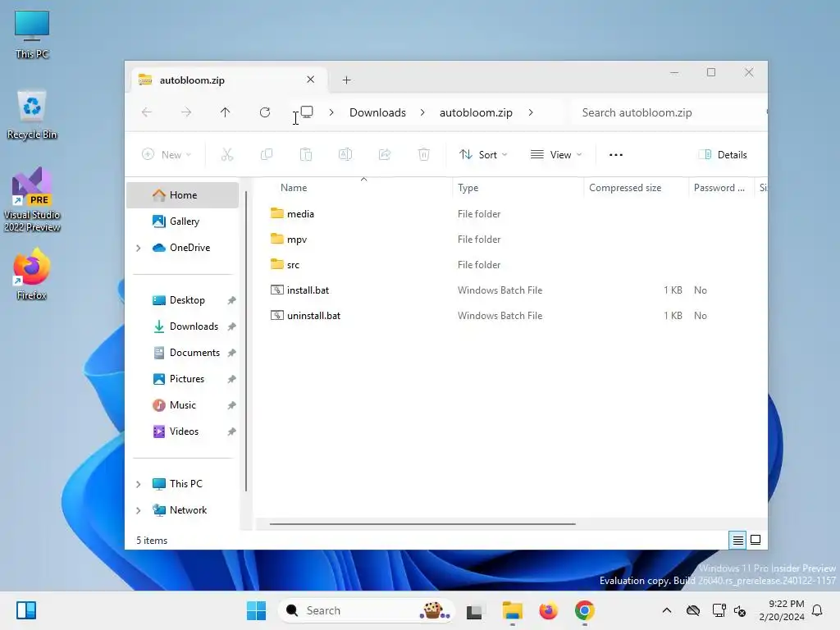The image size is (840, 630).
Task: Toggle the Details pane
Action: 723,155
